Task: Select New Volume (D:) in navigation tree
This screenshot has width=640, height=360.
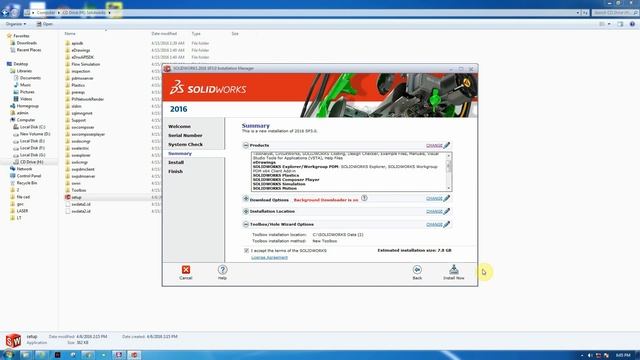Action: [32, 134]
